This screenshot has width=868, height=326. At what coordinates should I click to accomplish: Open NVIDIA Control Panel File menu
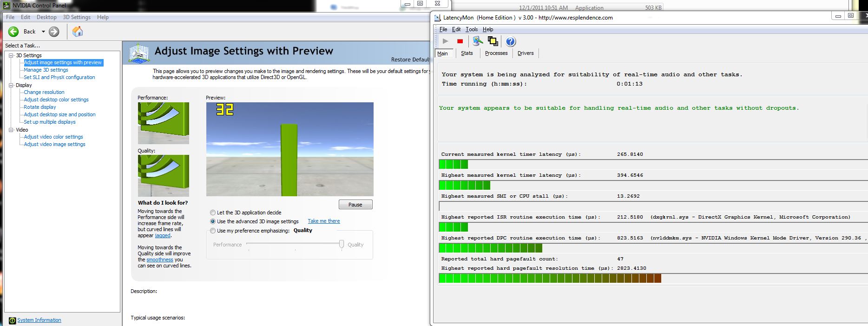[10, 17]
